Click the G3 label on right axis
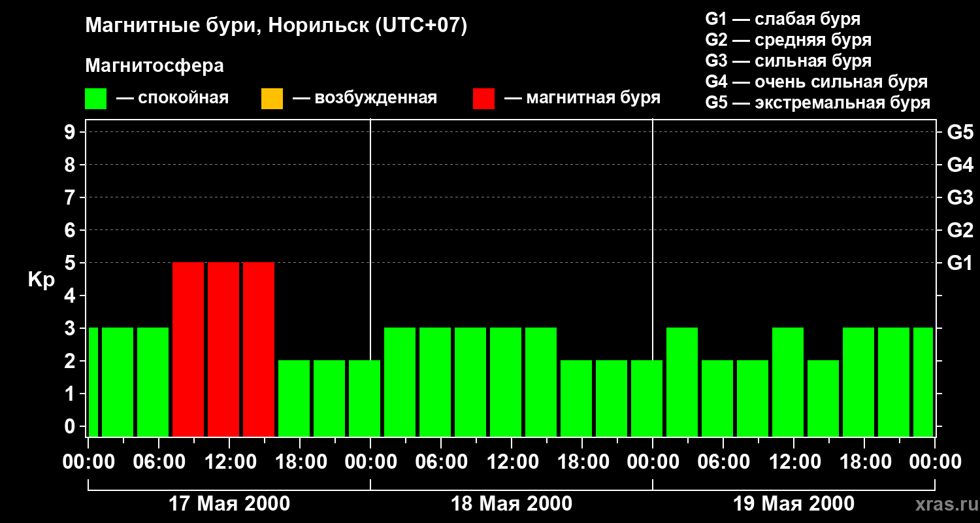980x523 pixels. (x=960, y=197)
